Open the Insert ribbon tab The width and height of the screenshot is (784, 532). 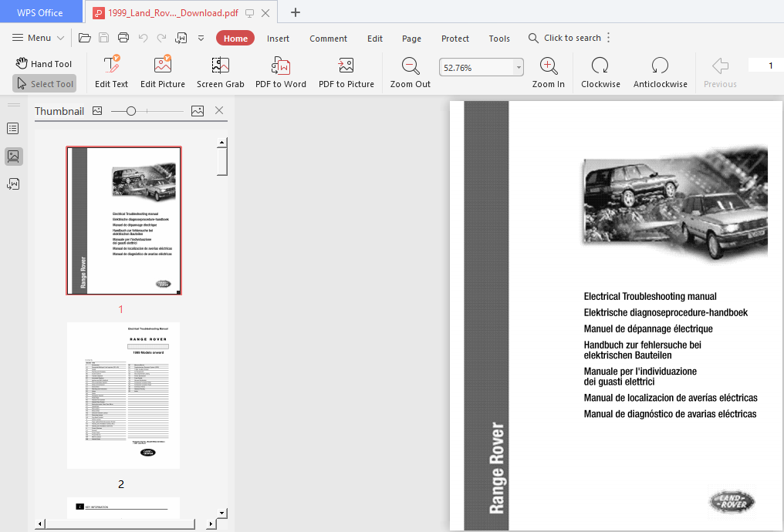pos(278,39)
